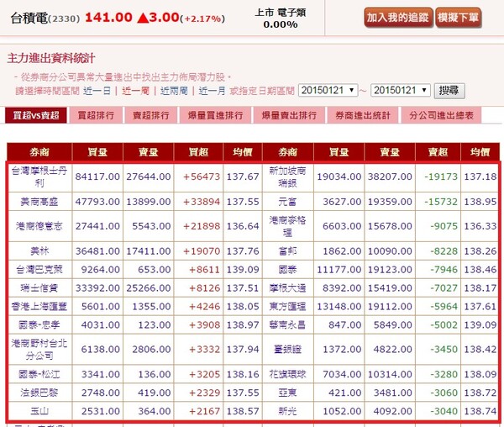
Task: Pick the 近一月 time range link
Action: 213,90
